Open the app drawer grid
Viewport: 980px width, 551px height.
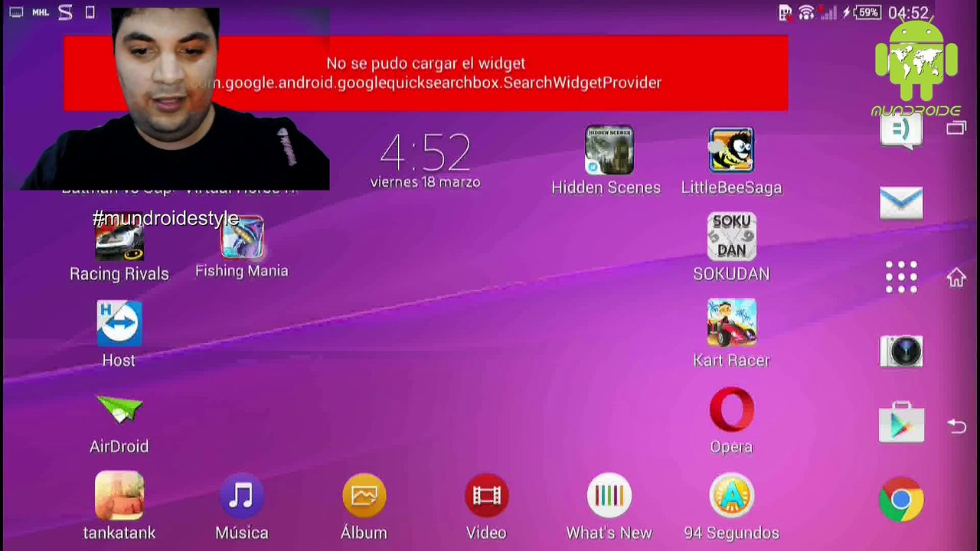point(901,277)
